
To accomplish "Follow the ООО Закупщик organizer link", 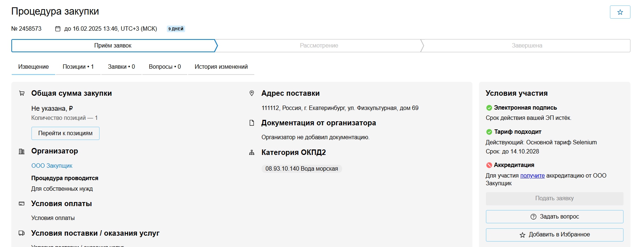I will pos(52,166).
